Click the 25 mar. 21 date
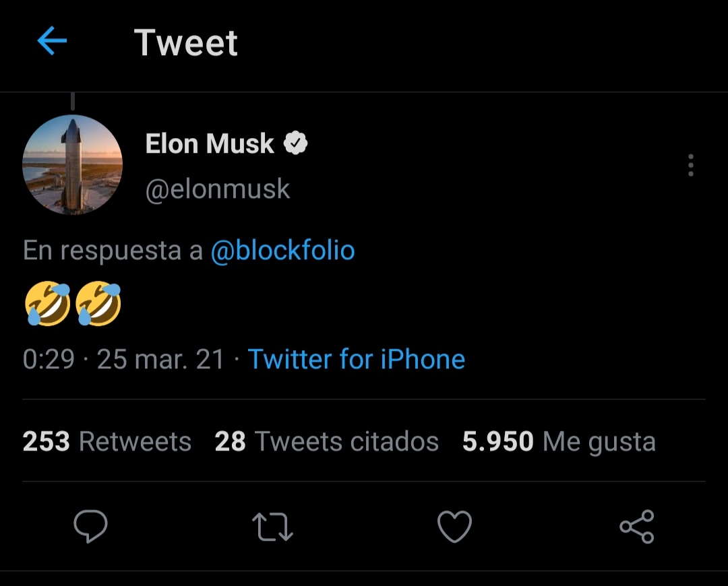Viewport: 728px width, 586px height. [160, 359]
